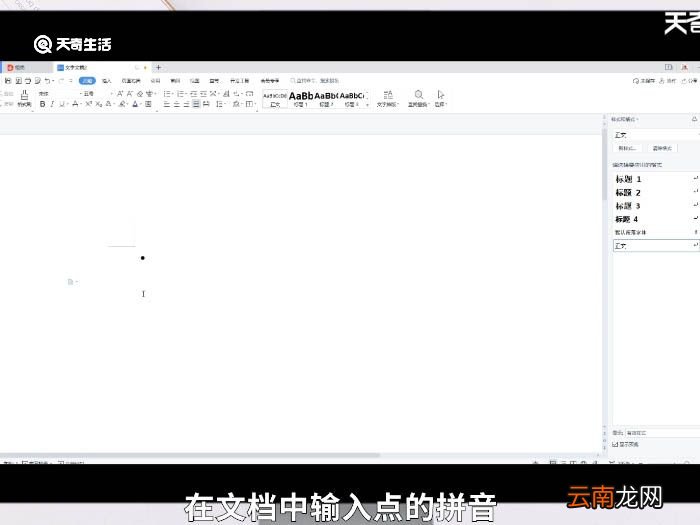Open the Show styles filter dropdown at panel bottom
The width and height of the screenshot is (700, 525).
[x=662, y=433]
